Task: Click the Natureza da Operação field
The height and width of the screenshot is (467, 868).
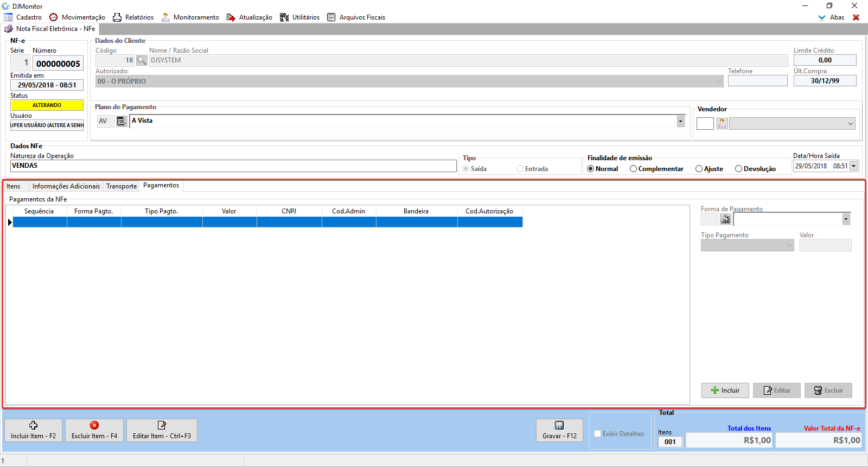Action: point(233,166)
